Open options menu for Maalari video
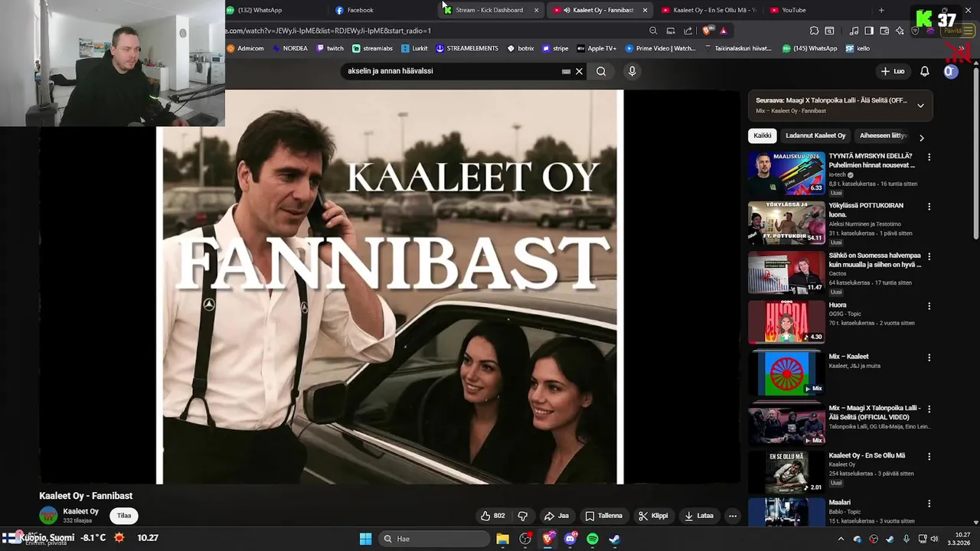Screen dimensions: 980x551 coord(929,504)
